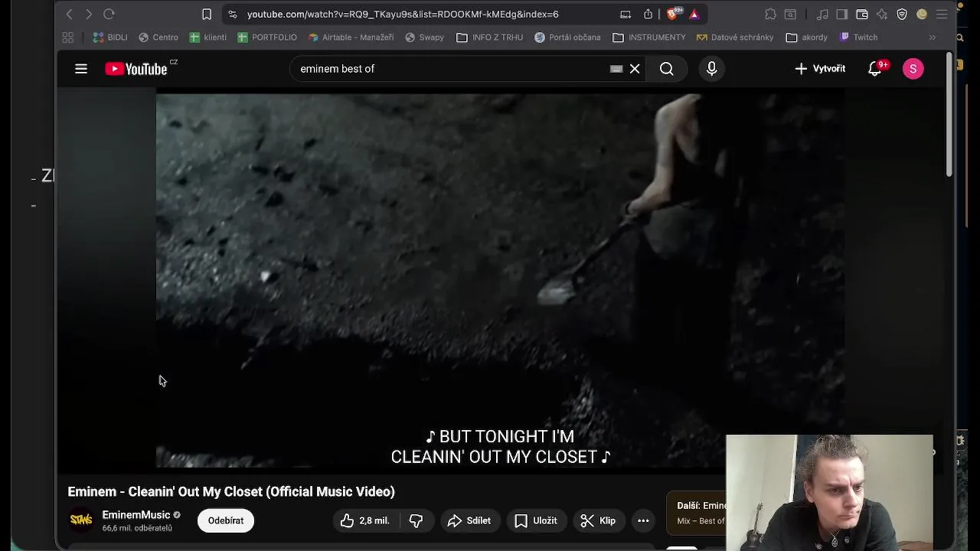
Task: Reload the YouTube page
Action: pos(109,14)
